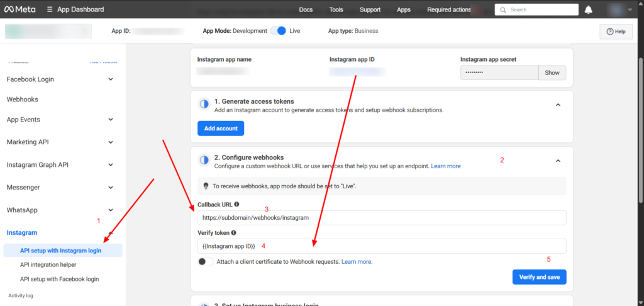Viewport: 644px width, 306px height.
Task: Click Add Product link in sidebar
Action: pos(104,62)
